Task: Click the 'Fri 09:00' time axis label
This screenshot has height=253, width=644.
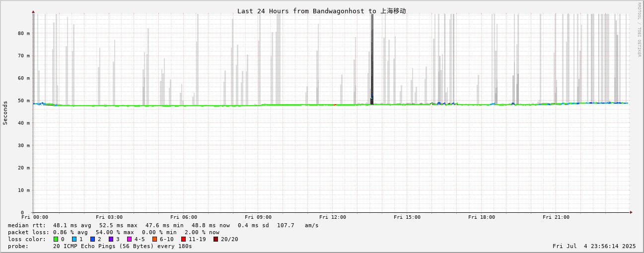Action: (x=258, y=217)
